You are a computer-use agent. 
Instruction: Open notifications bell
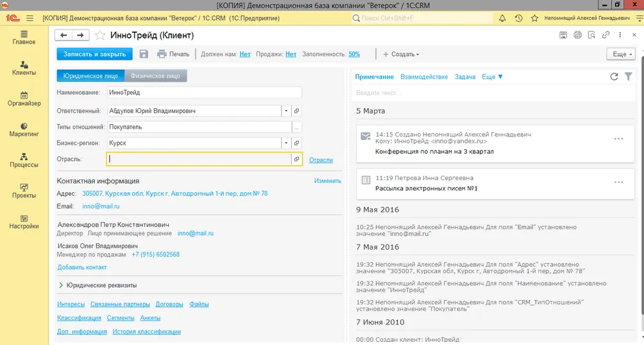click(x=502, y=18)
